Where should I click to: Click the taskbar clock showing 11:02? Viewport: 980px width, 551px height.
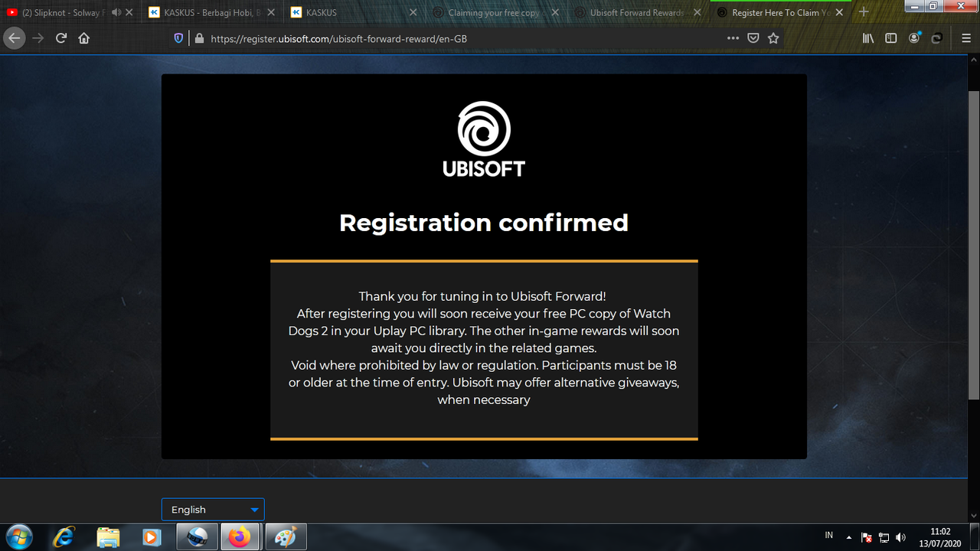click(x=939, y=537)
